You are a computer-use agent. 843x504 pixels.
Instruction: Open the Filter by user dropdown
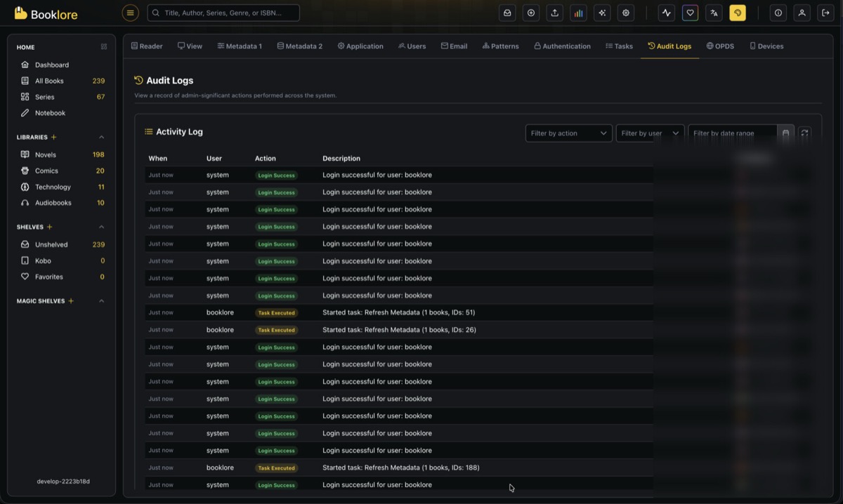(649, 133)
